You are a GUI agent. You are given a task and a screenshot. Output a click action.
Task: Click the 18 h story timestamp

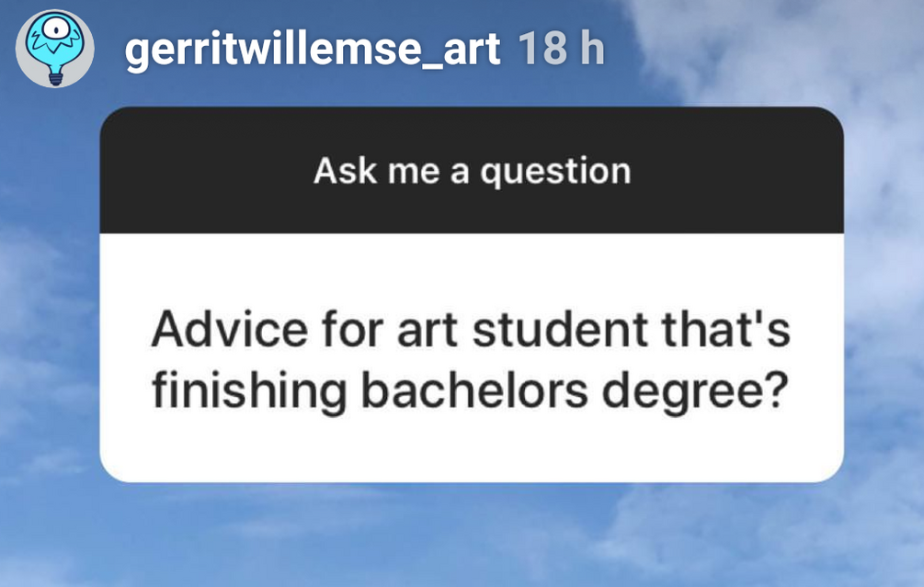(561, 49)
